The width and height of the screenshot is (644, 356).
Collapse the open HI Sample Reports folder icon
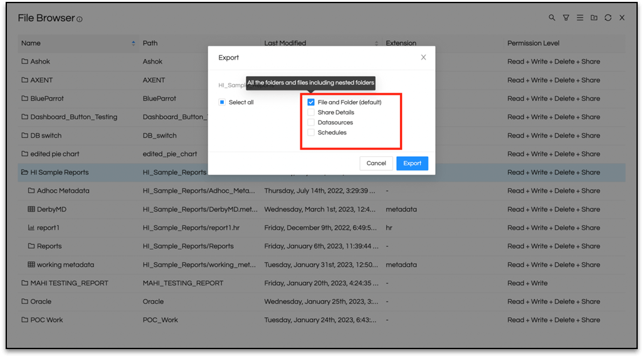point(24,172)
